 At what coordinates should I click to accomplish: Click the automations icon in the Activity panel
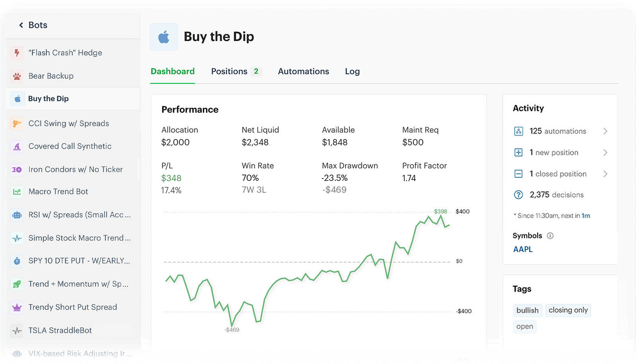pos(519,131)
